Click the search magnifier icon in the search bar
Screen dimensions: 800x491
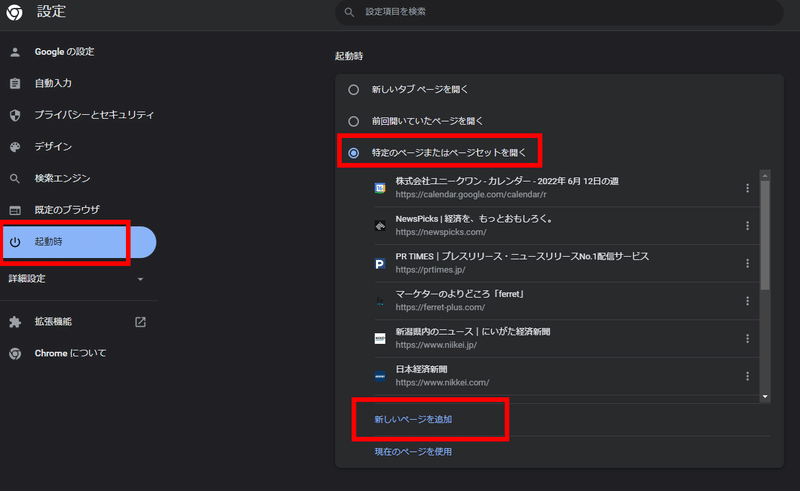[x=349, y=12]
